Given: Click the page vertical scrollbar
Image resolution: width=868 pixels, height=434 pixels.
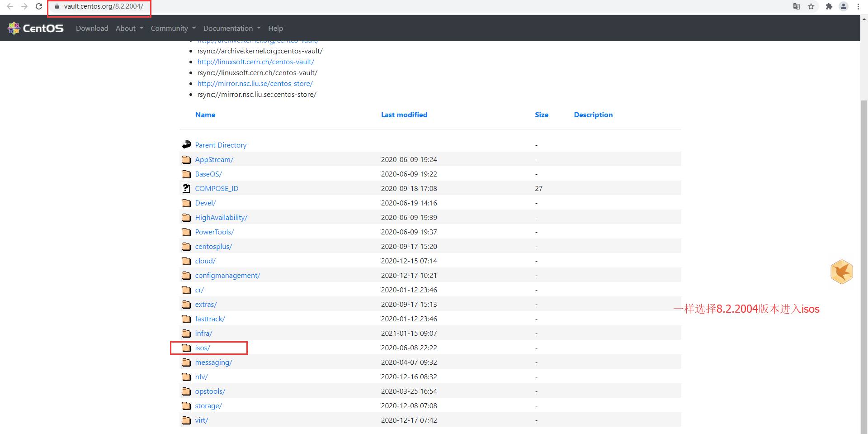Looking at the screenshot, I should point(864,267).
